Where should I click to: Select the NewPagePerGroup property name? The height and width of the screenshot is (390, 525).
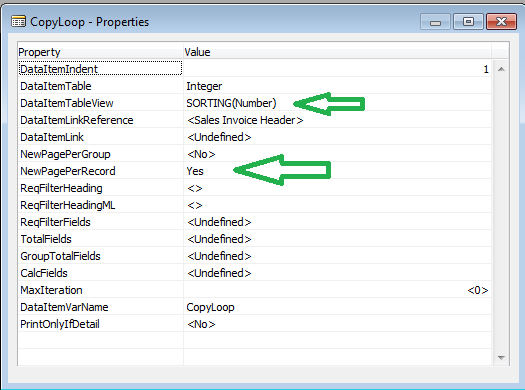65,154
